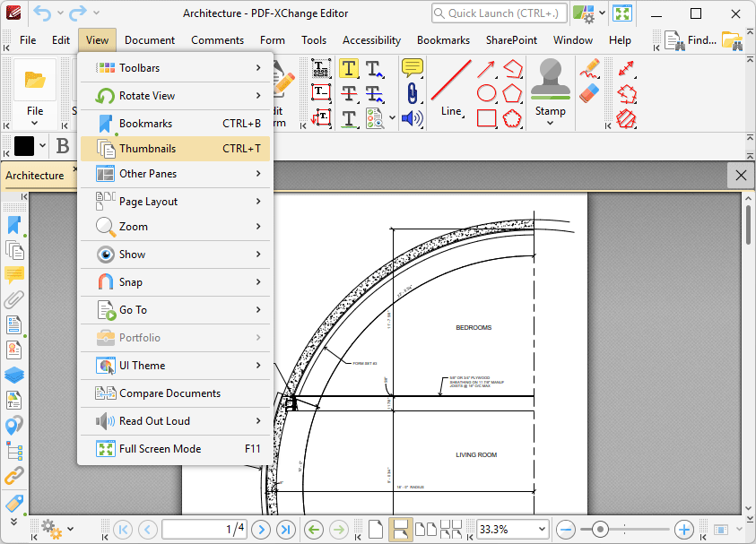
Task: Click the Undo arrow in title bar
Action: [x=42, y=13]
